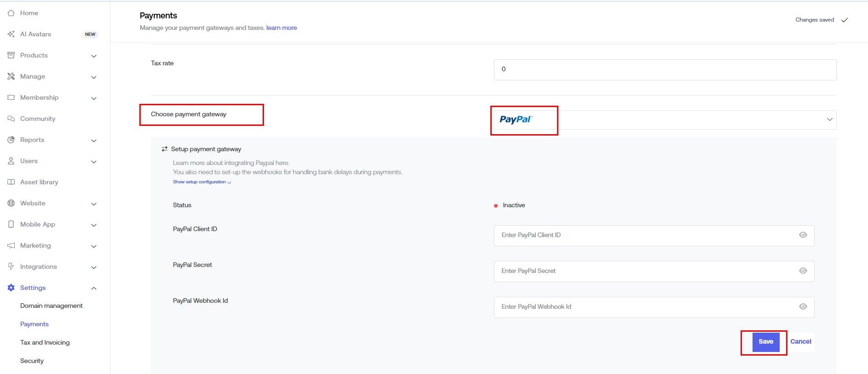Unmask the PayPal Webhook Id value
The height and width of the screenshot is (374, 868).
point(803,306)
